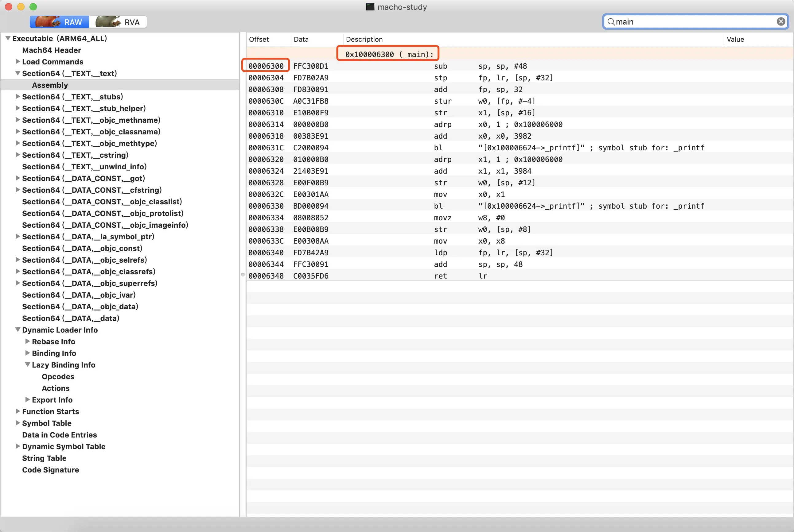Click the search magnifier icon
Image resolution: width=794 pixels, height=532 pixels.
(611, 22)
